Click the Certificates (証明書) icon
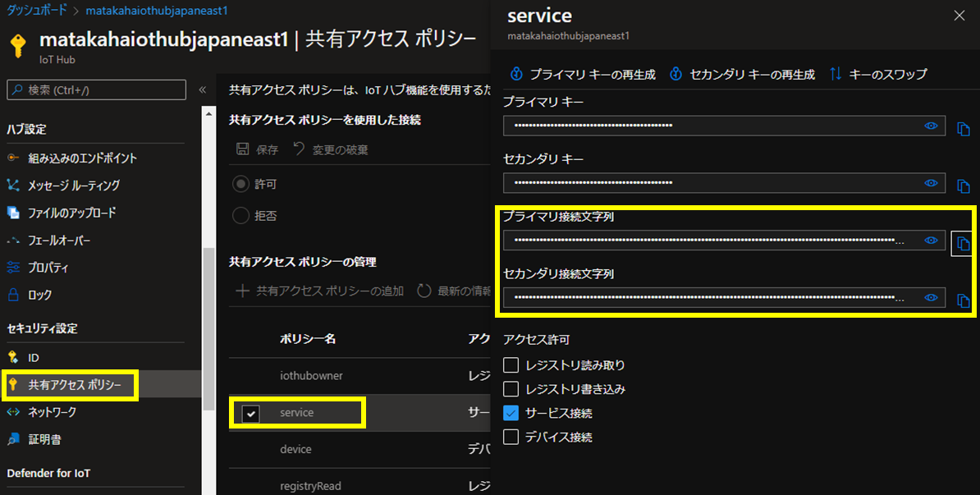 [x=13, y=440]
